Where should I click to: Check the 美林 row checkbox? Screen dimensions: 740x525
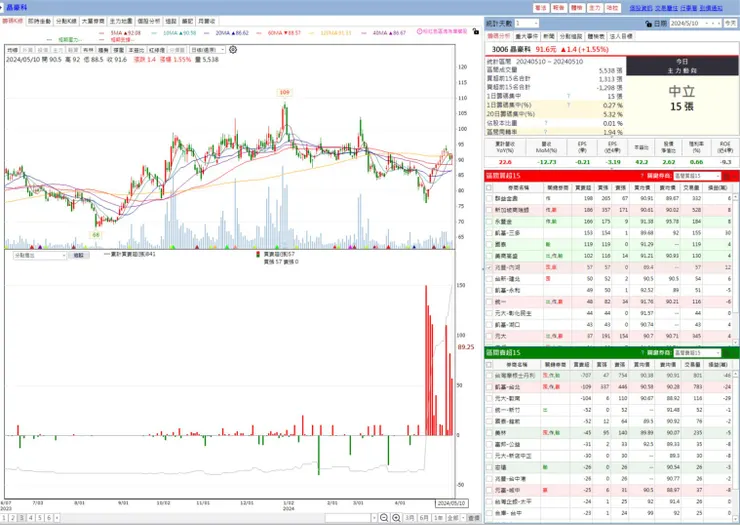pos(489,433)
